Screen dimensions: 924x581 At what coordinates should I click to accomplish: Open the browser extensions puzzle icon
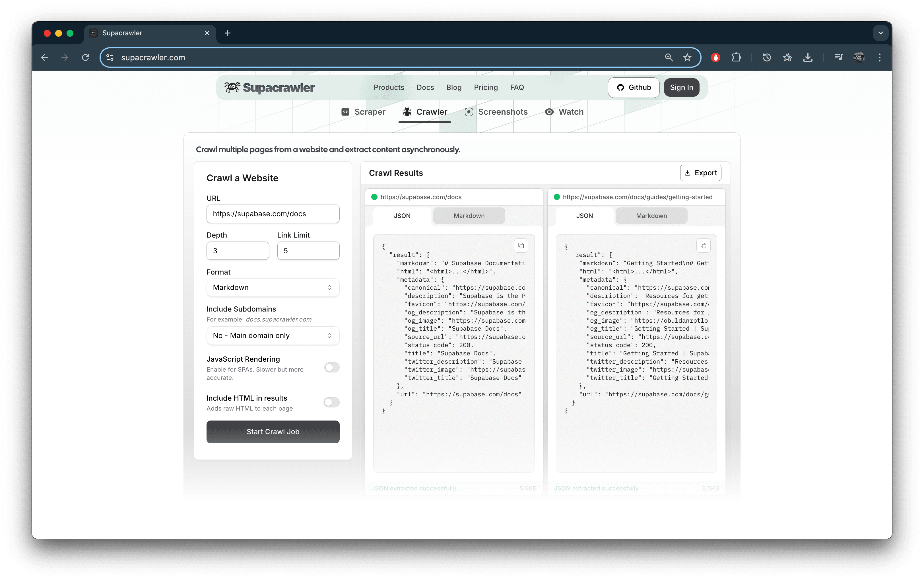[x=736, y=57]
